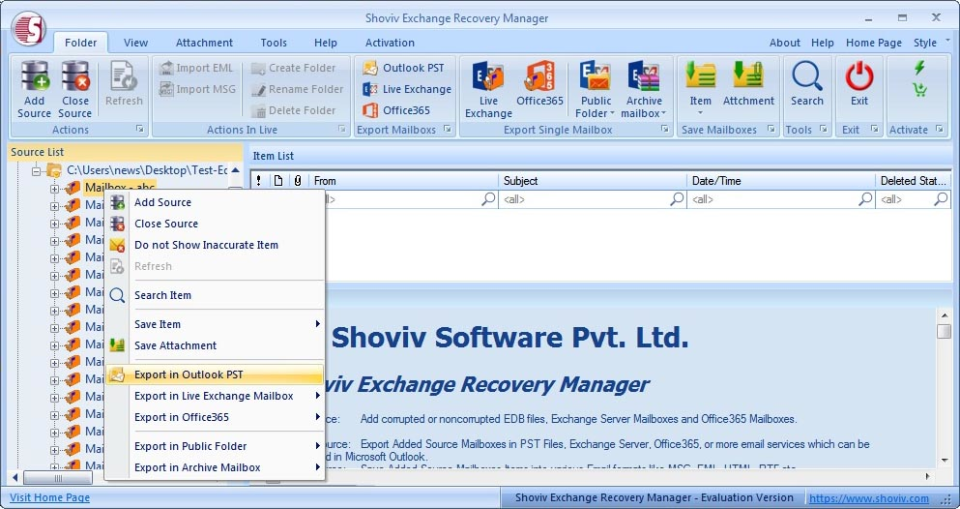
Task: Click the Close Source ribbon icon
Action: pos(75,89)
